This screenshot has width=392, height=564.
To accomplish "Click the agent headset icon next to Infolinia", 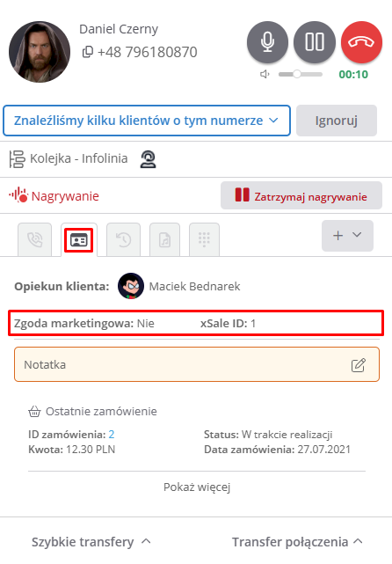I will [148, 159].
